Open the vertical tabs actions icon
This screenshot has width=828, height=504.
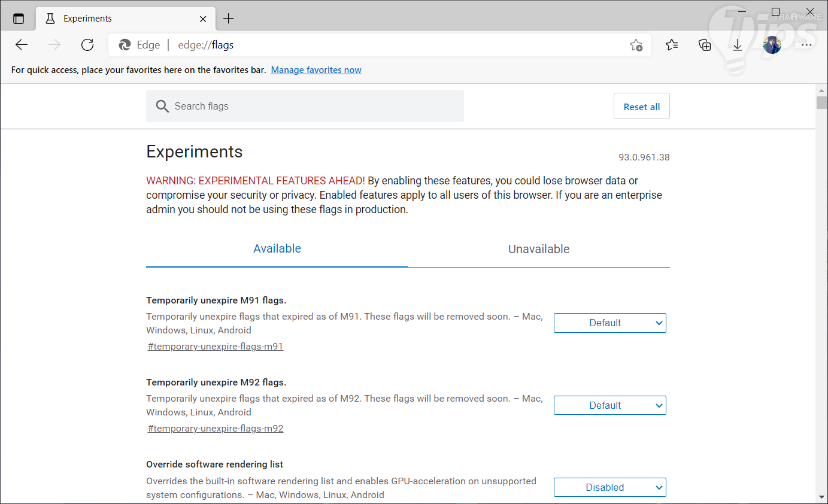[x=19, y=19]
